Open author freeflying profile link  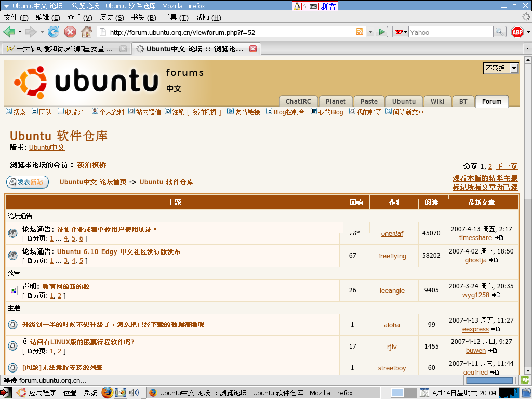pyautogui.click(x=392, y=256)
